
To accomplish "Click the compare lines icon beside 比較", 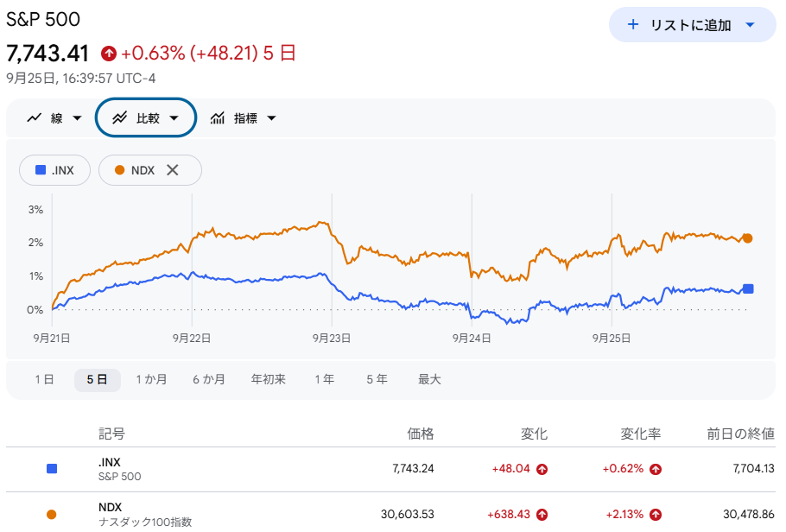I will pyautogui.click(x=119, y=117).
